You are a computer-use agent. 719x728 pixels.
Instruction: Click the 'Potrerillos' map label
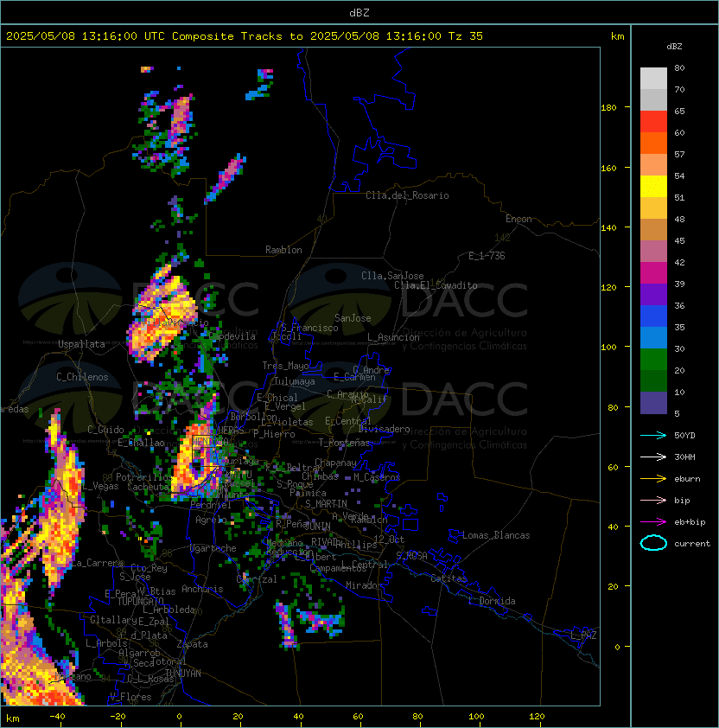click(x=144, y=477)
